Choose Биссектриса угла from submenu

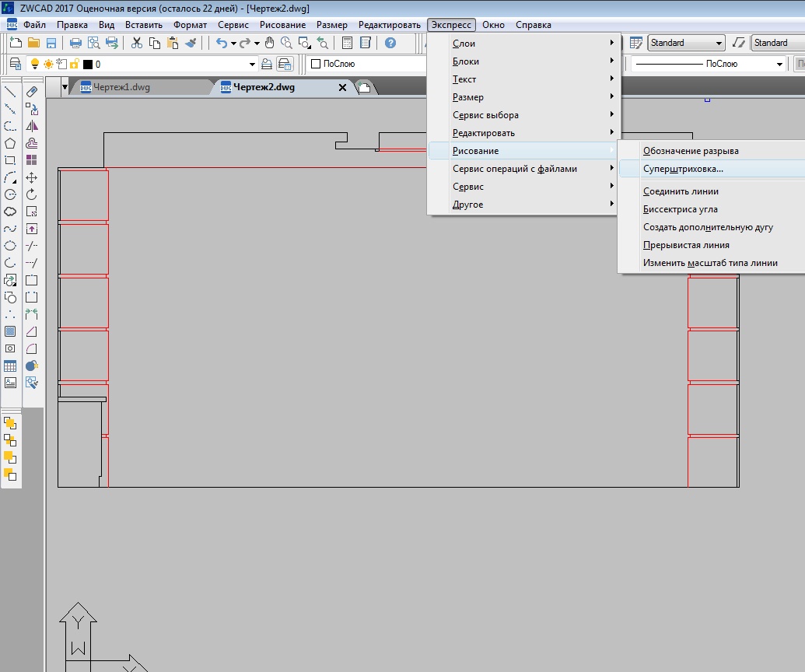680,209
